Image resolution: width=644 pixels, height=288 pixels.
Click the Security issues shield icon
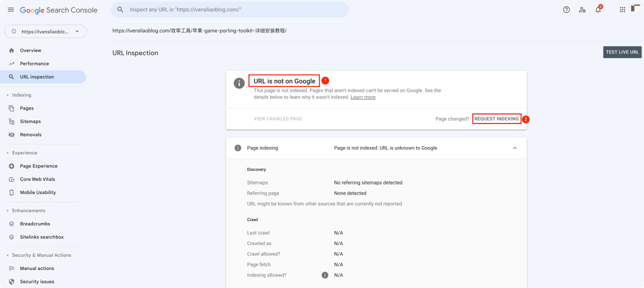click(11, 281)
